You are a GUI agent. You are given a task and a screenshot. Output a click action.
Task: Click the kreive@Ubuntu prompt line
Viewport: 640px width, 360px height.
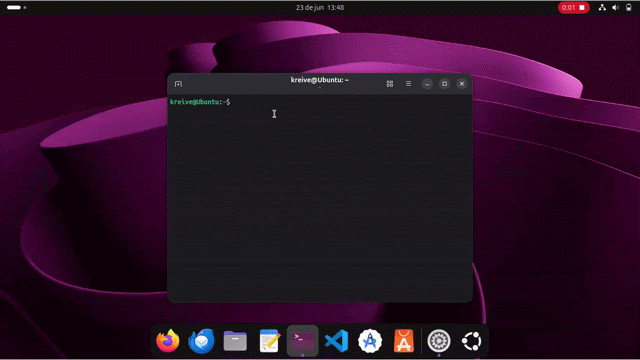coord(200,102)
